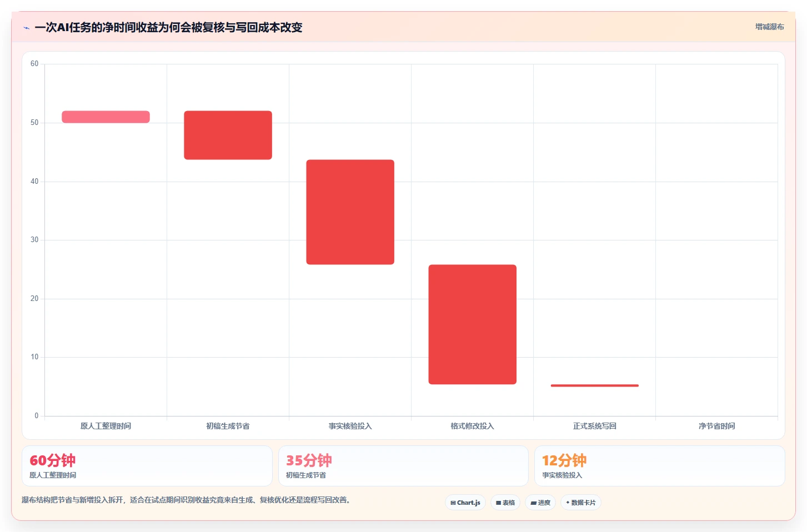Click the y-axis value 40
Image resolution: width=807 pixels, height=532 pixels.
coord(34,182)
